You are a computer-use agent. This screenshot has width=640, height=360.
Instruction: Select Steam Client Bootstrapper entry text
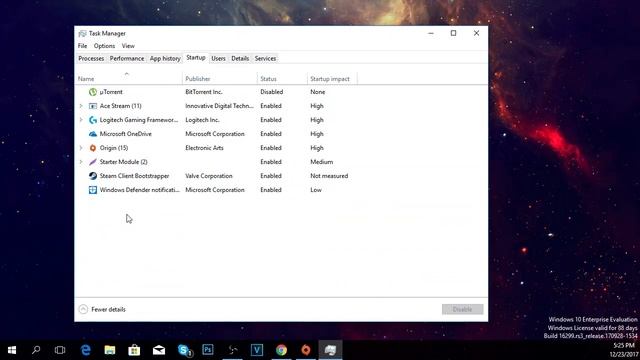[134, 176]
